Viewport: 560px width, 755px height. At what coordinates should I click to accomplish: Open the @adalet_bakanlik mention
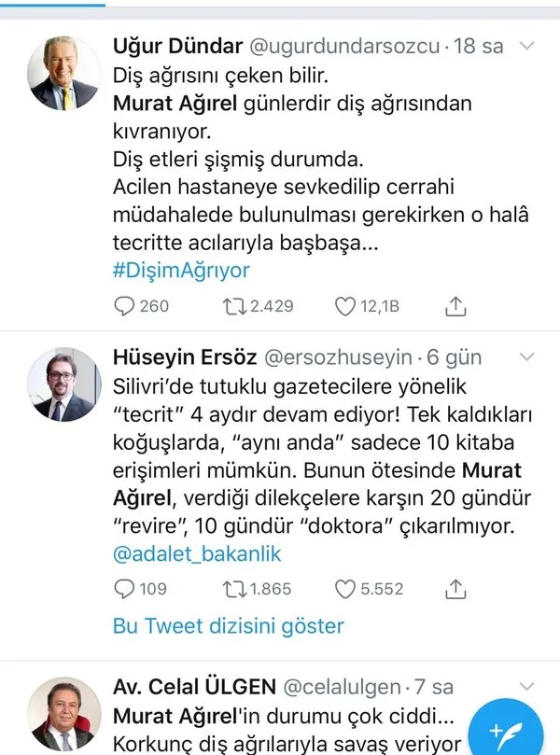(x=196, y=553)
